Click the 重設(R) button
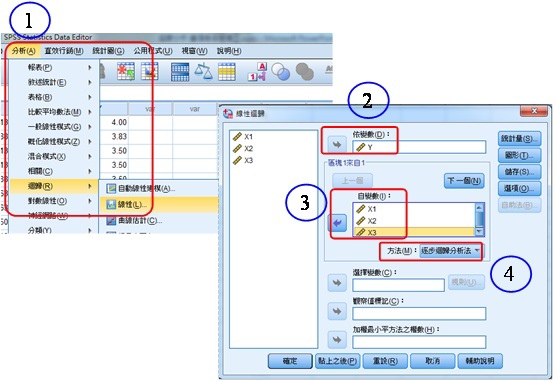The image size is (556, 381). pos(385,361)
